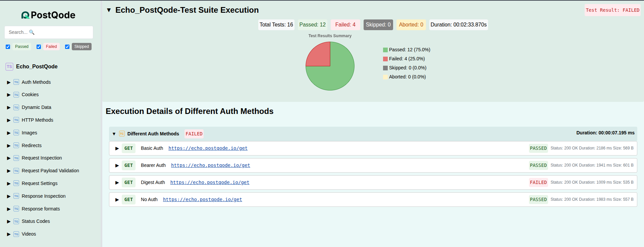Screen dimensions: 644x247
Task: Click the Duration: 00:02:33.870s summary box
Action: 459,25
